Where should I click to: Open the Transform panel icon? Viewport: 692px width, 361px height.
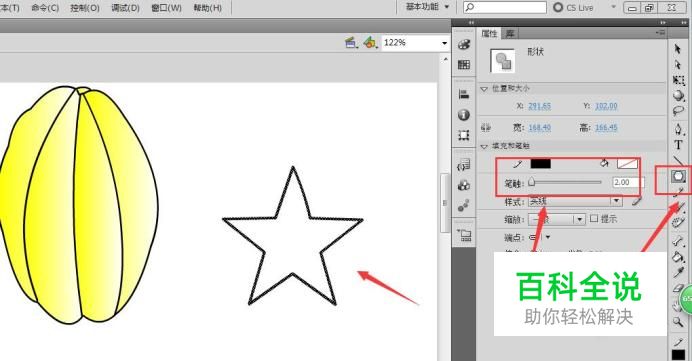tap(464, 135)
